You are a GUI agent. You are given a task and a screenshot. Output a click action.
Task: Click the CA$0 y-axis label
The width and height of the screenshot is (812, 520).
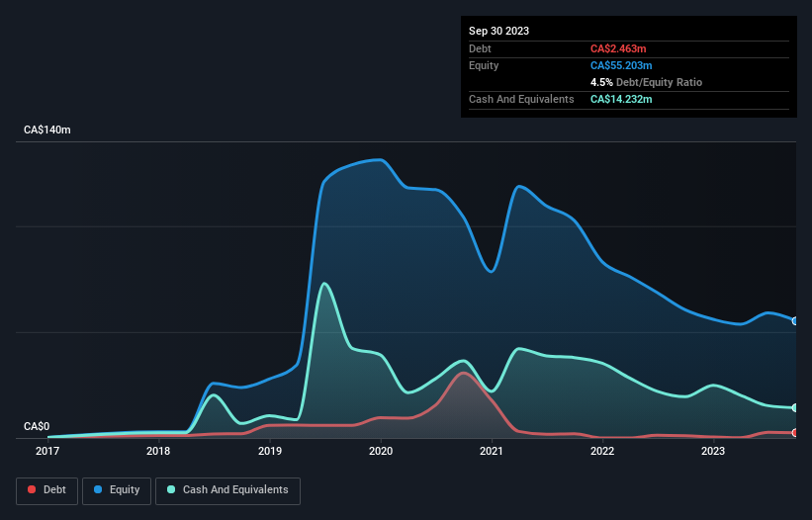[x=37, y=426]
